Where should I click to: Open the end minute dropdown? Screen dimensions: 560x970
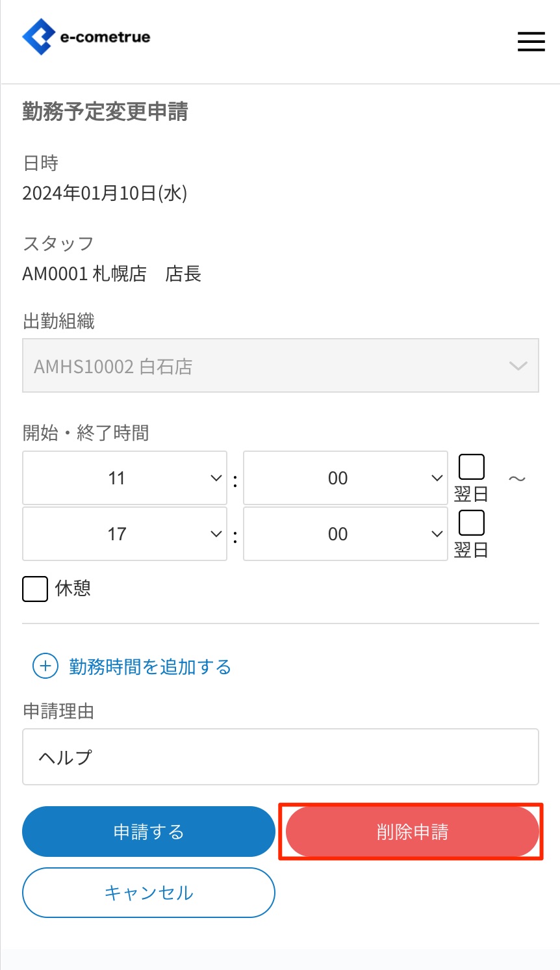click(x=345, y=534)
